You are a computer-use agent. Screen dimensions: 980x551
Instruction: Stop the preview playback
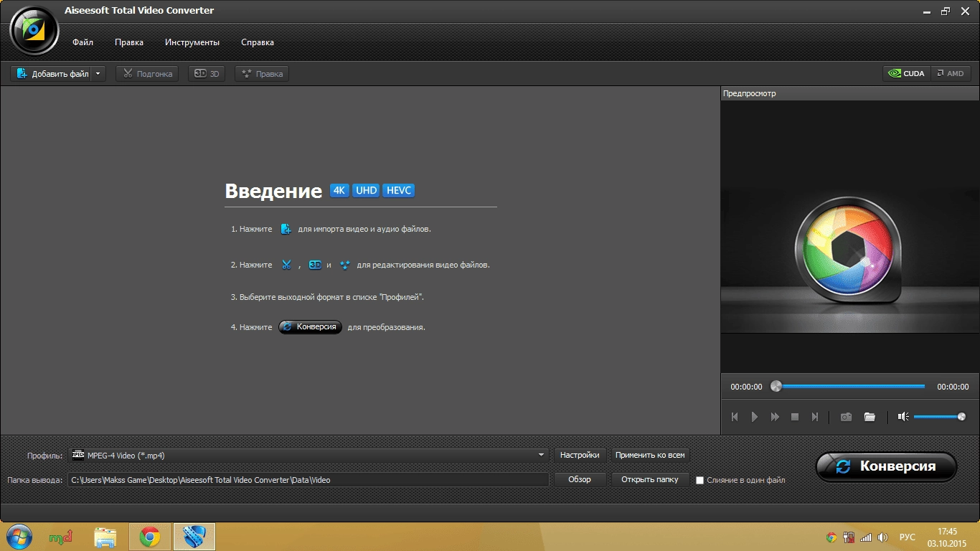click(x=795, y=417)
